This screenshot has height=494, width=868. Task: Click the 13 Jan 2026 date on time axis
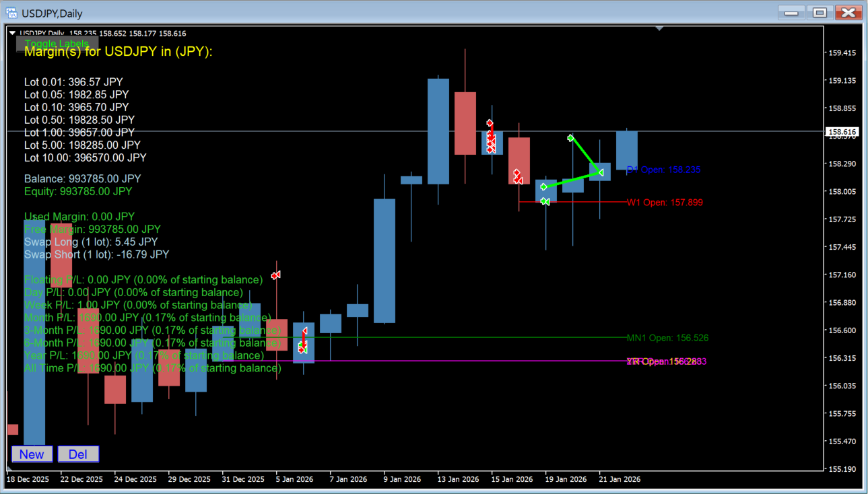click(459, 479)
